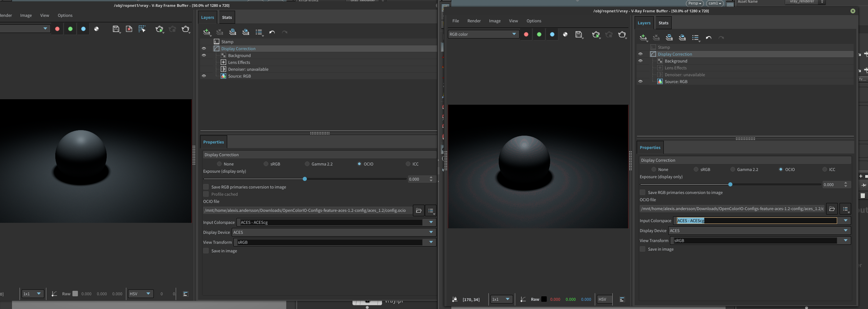The image size is (868, 309).
Task: Open File menu in right frame buffer
Action: click(x=455, y=21)
